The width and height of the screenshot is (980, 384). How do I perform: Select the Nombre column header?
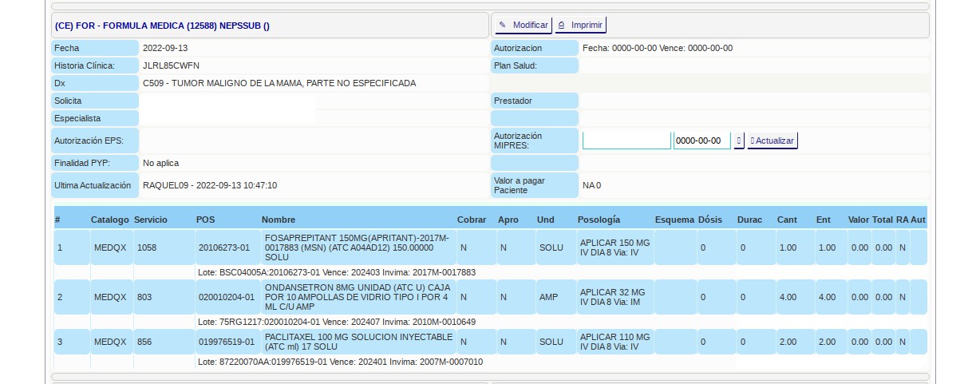(279, 220)
